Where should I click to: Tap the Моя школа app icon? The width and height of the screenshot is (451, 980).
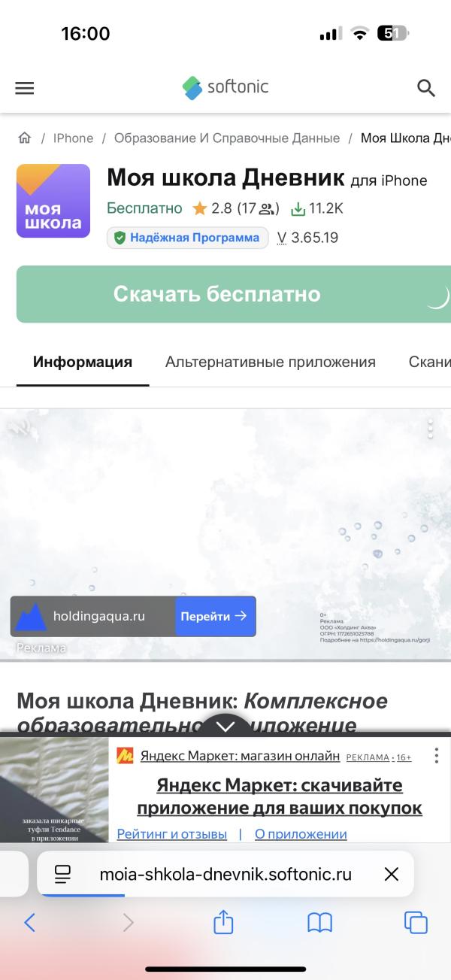(x=53, y=201)
